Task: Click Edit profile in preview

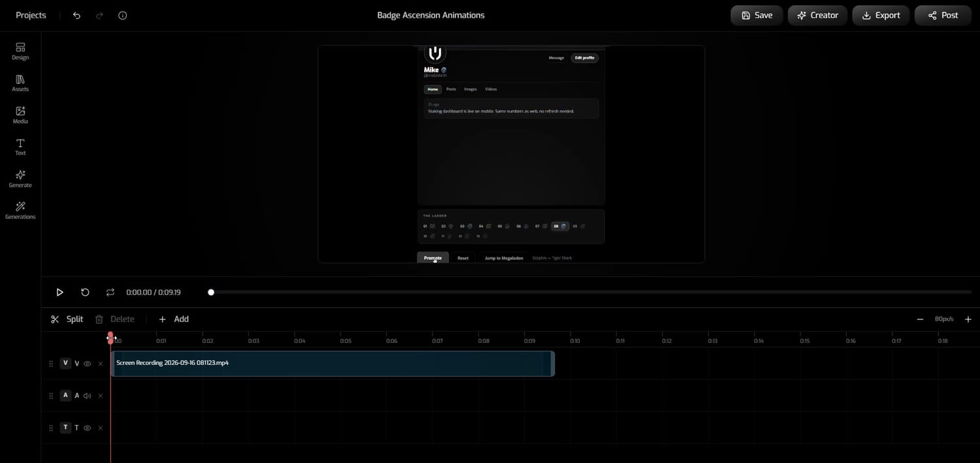Action: [584, 57]
